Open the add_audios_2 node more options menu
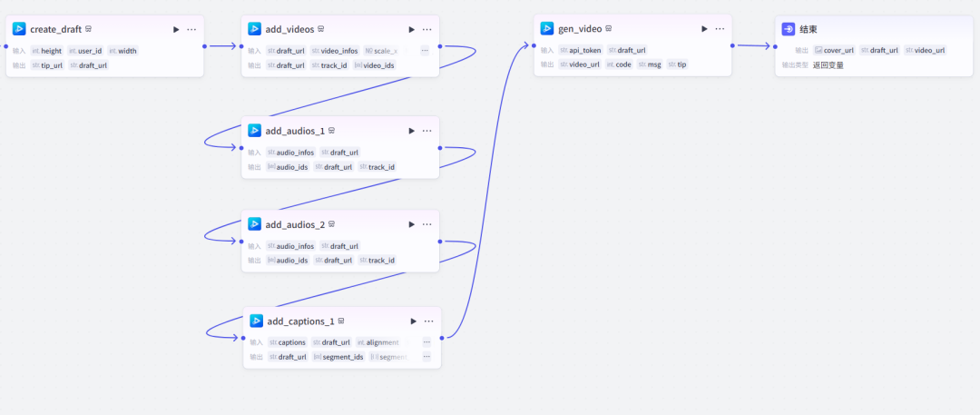This screenshot has height=415, width=980. point(426,224)
